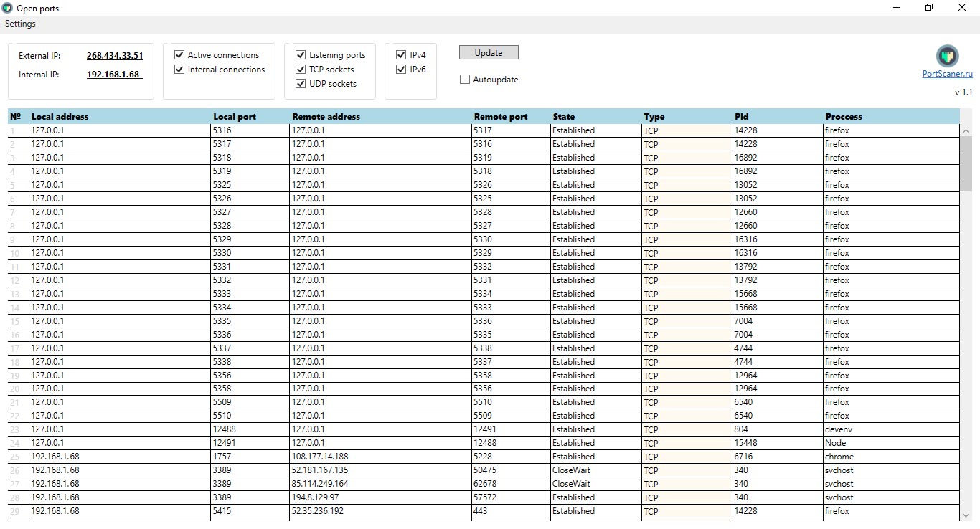Uncheck Active connections checkbox
This screenshot has height=529, width=980.
click(179, 55)
